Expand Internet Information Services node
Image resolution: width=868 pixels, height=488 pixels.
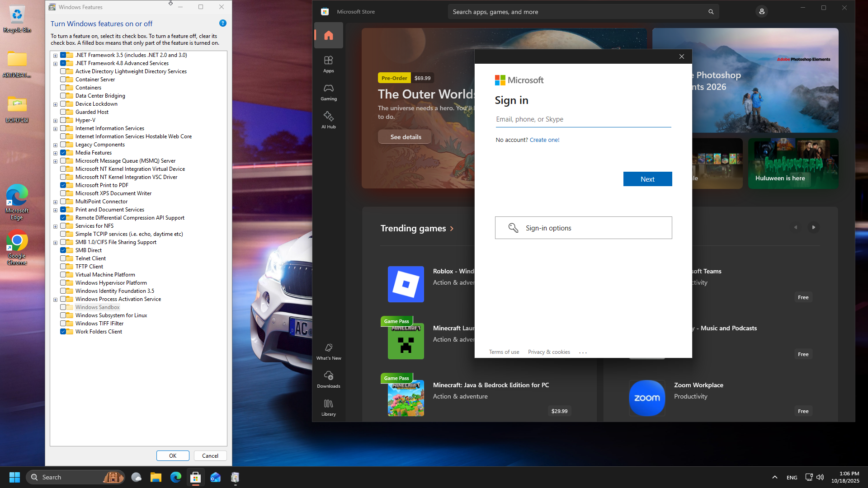(55, 129)
